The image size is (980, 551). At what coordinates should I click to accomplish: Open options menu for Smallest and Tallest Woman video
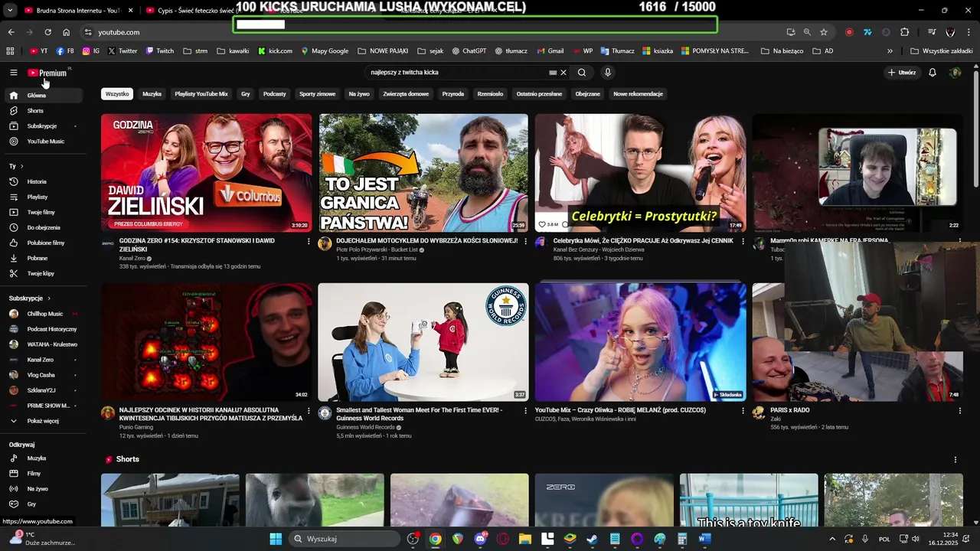525,411
